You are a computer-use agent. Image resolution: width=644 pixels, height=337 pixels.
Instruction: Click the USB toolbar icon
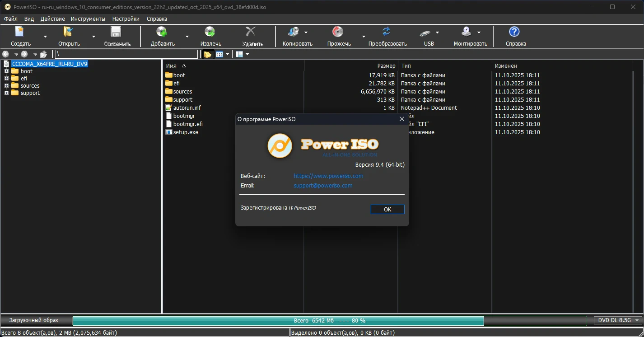[x=425, y=33]
